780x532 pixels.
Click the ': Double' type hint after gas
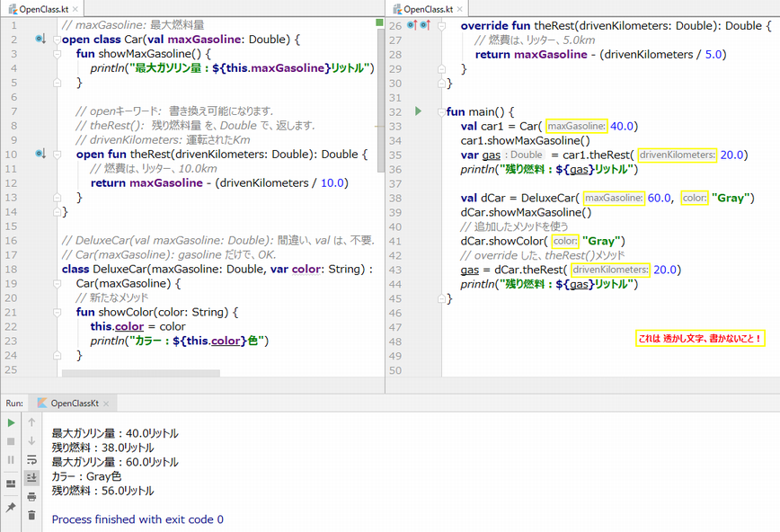[523, 155]
